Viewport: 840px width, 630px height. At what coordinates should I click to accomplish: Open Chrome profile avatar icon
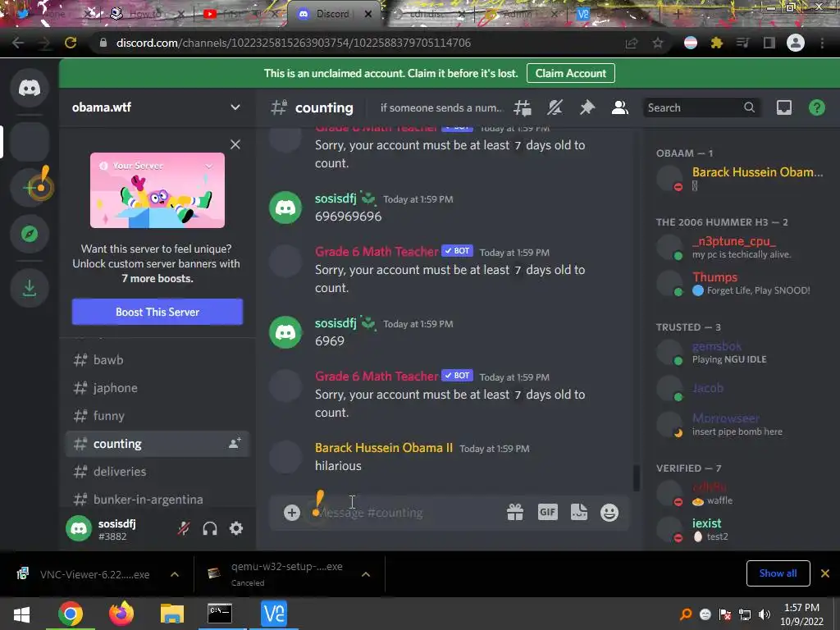(x=796, y=43)
